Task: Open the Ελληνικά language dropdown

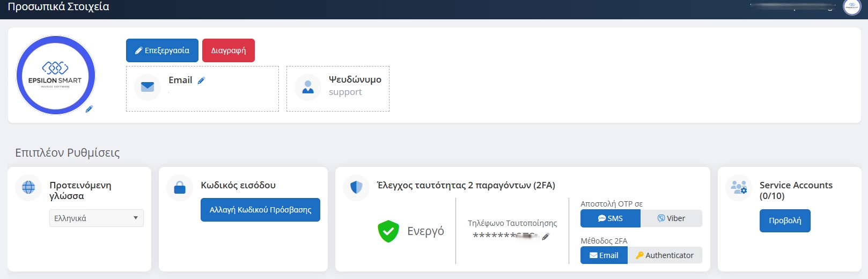Action: (x=97, y=218)
